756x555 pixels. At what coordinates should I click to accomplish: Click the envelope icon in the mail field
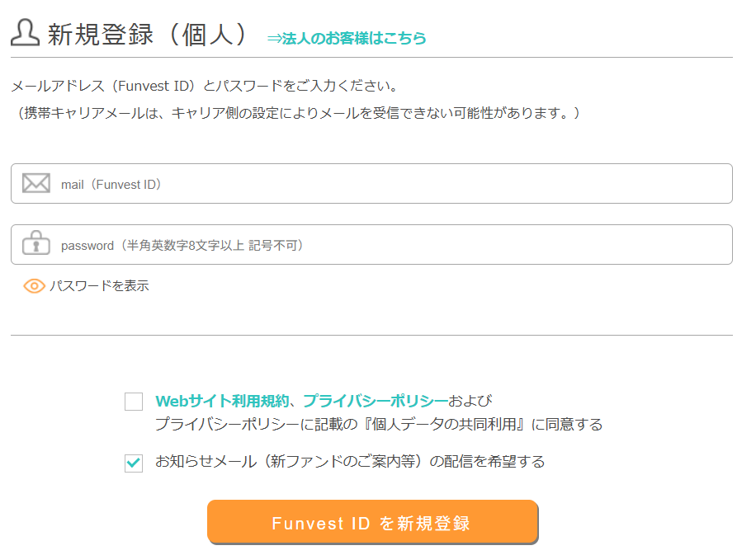coord(36,184)
